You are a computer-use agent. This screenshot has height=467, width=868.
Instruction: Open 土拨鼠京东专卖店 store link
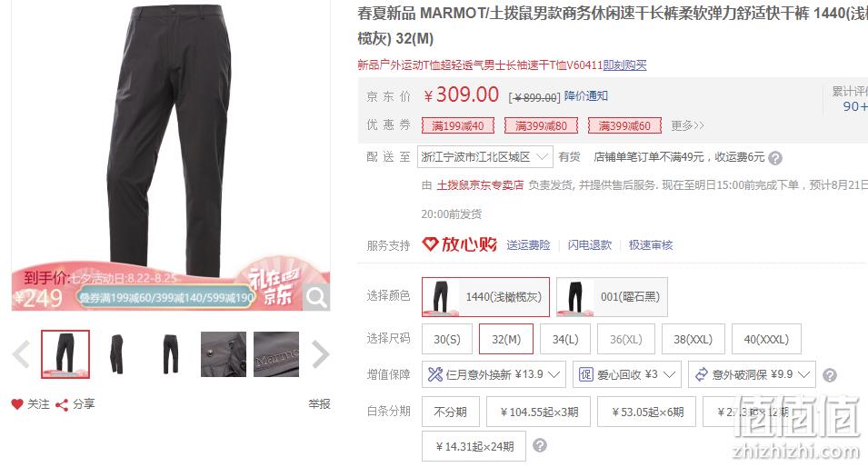[x=480, y=185]
